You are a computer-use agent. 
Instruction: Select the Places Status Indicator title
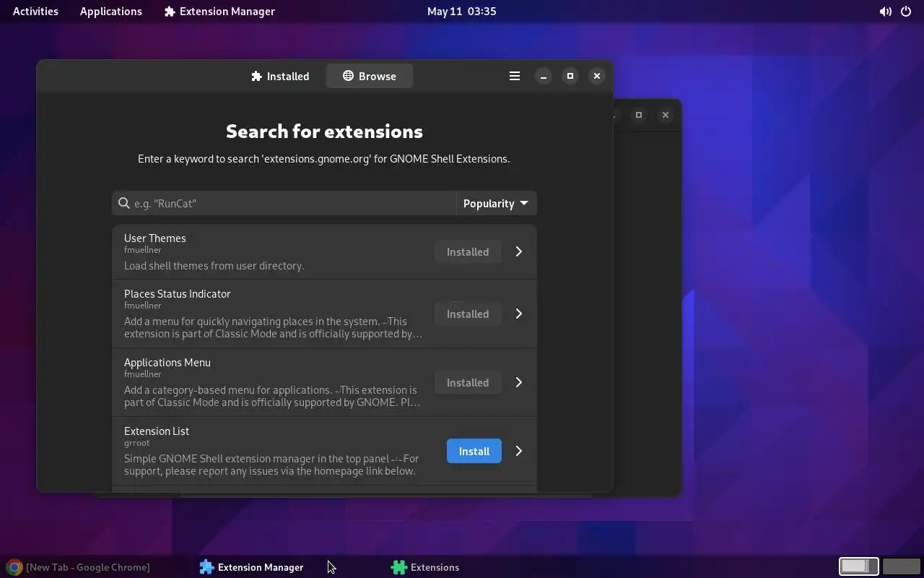[178, 293]
